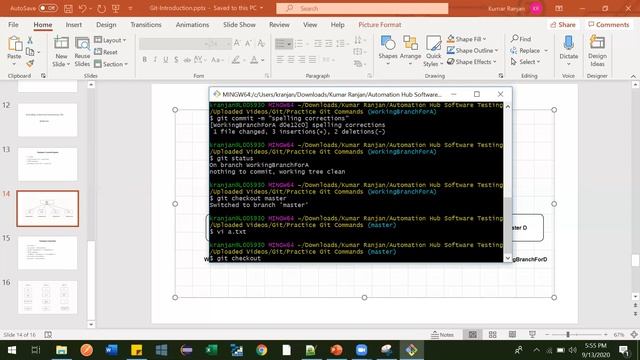Click in the Search box
The width and height of the screenshot is (640, 360).
click(362, 8)
